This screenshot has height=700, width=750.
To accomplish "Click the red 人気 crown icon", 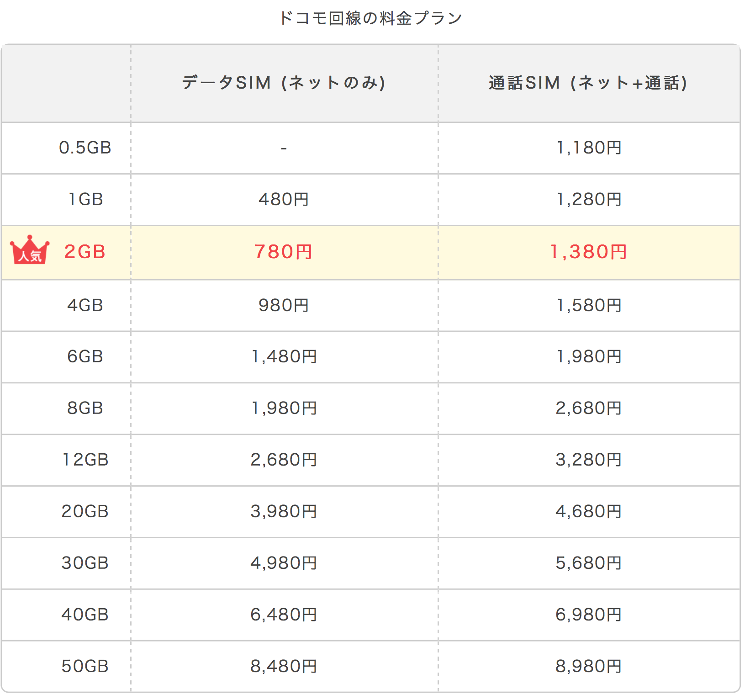I will click(30, 249).
